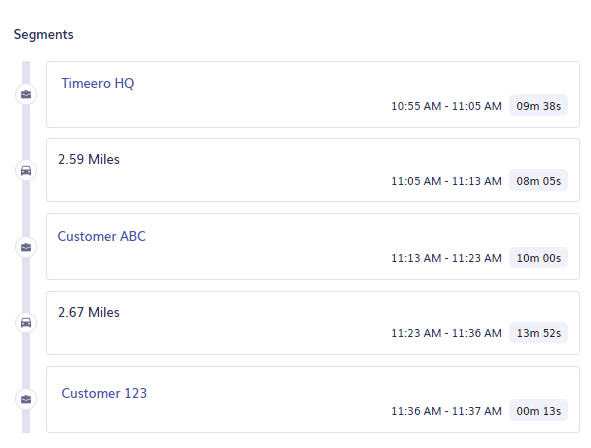Click the briefcase icon beside Customer 123
Viewport: 591px width, 448px height.
pos(26,399)
